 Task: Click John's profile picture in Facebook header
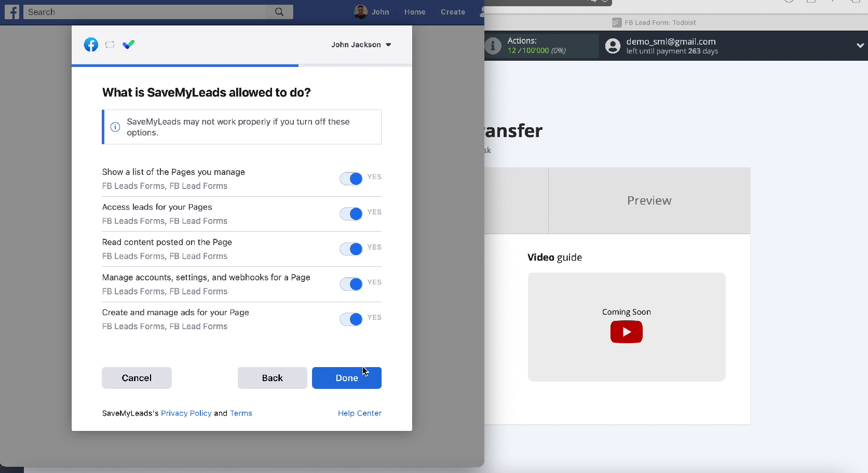pos(360,12)
